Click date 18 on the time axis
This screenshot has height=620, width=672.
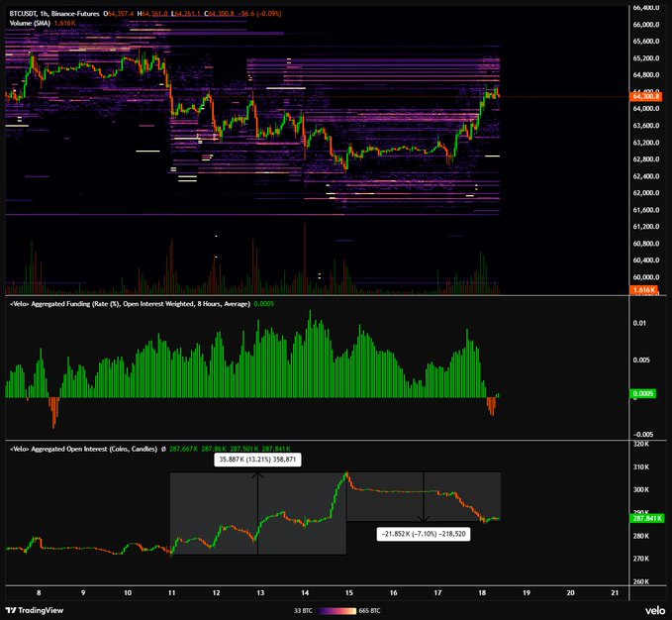[482, 592]
